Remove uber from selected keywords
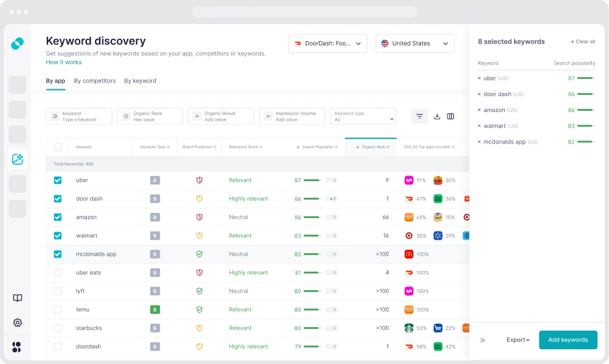The height and width of the screenshot is (364, 609). [480, 78]
